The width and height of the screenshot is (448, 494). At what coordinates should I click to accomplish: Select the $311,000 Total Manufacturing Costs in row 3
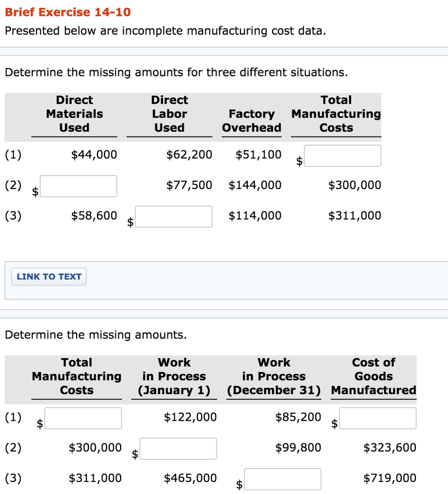click(354, 215)
